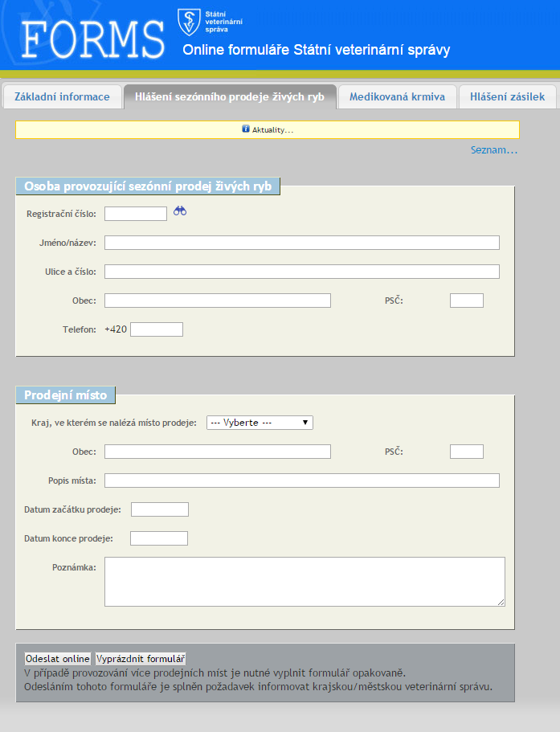560x732 pixels.
Task: Go to Hlášení zásilek tab
Action: click(x=507, y=96)
